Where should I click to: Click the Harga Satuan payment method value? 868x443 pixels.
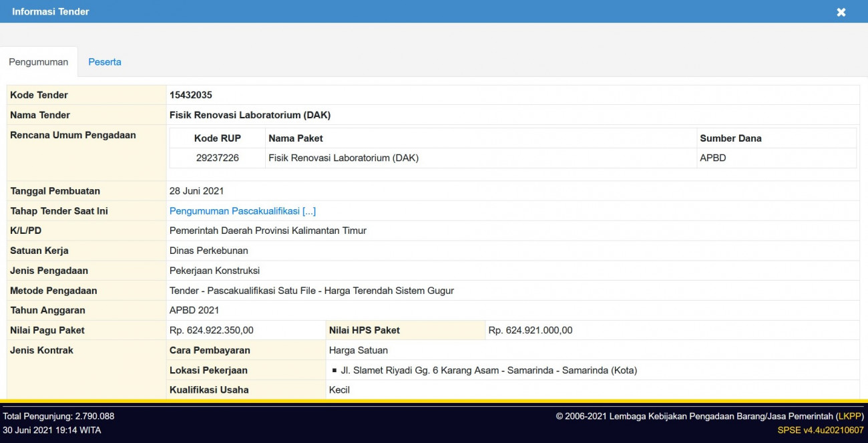coord(358,350)
